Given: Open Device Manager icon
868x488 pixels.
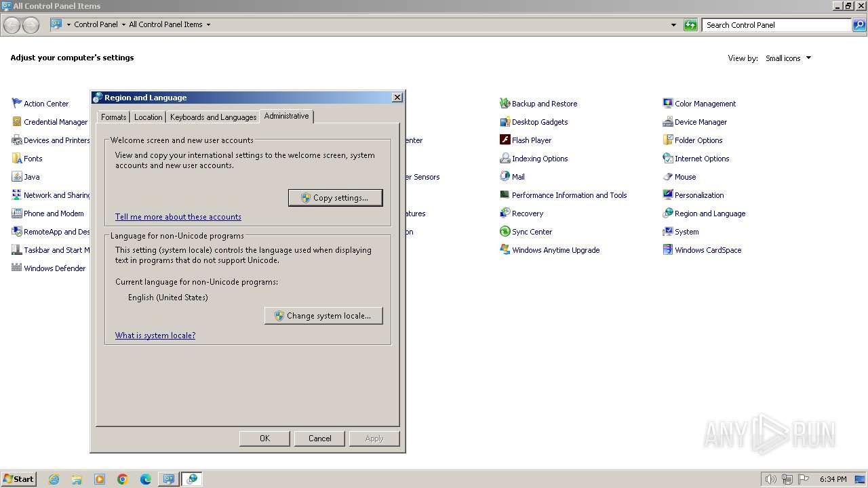Looking at the screenshot, I should click(667, 122).
